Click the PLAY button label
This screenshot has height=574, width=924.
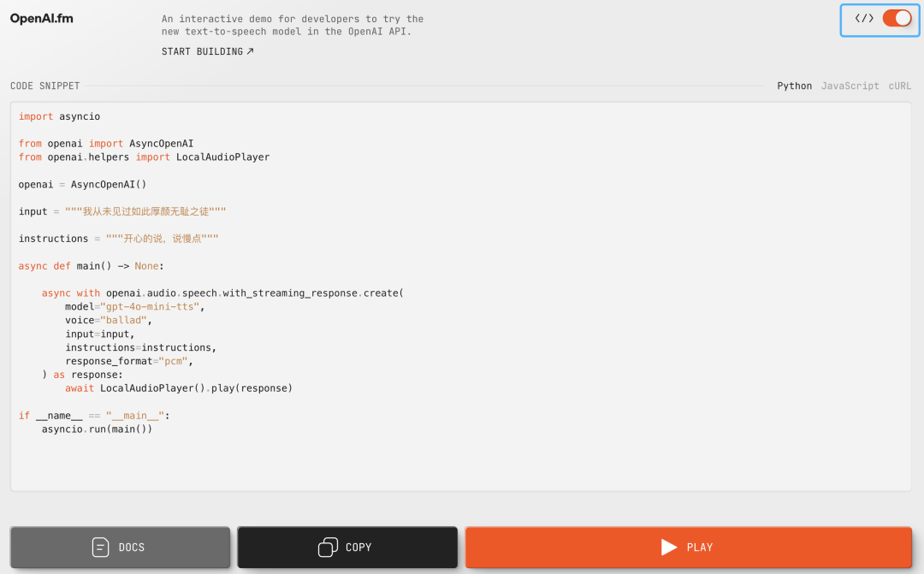click(699, 547)
